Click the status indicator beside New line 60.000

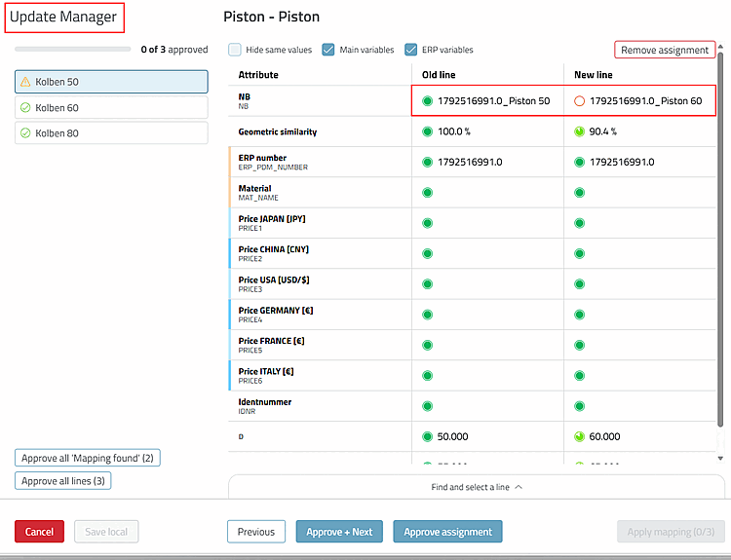click(579, 436)
